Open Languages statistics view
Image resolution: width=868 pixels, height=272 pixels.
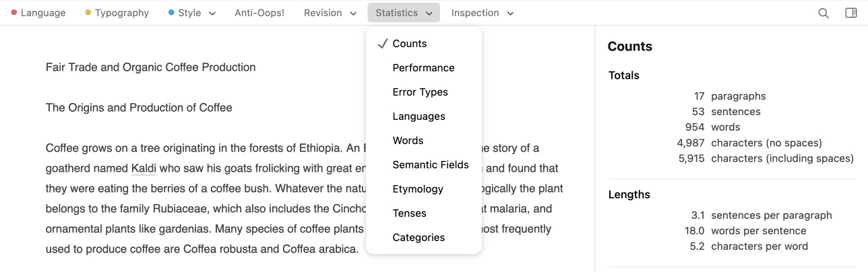click(418, 116)
